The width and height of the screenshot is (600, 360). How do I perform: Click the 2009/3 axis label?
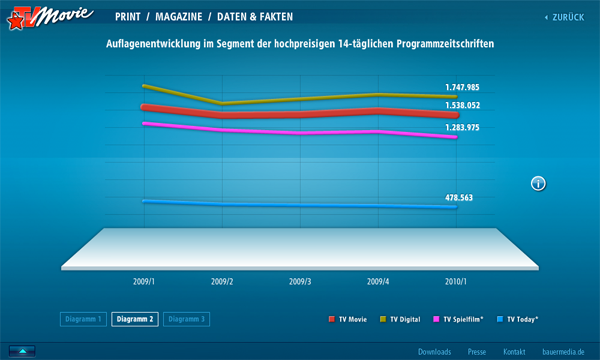click(x=300, y=282)
